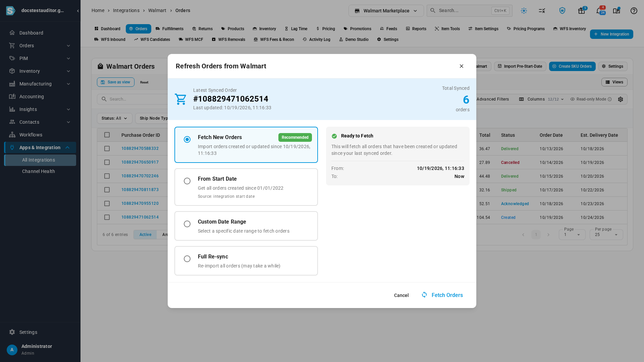Go to the Activity Log tab
This screenshot has width=644, height=362.
pos(316,40)
